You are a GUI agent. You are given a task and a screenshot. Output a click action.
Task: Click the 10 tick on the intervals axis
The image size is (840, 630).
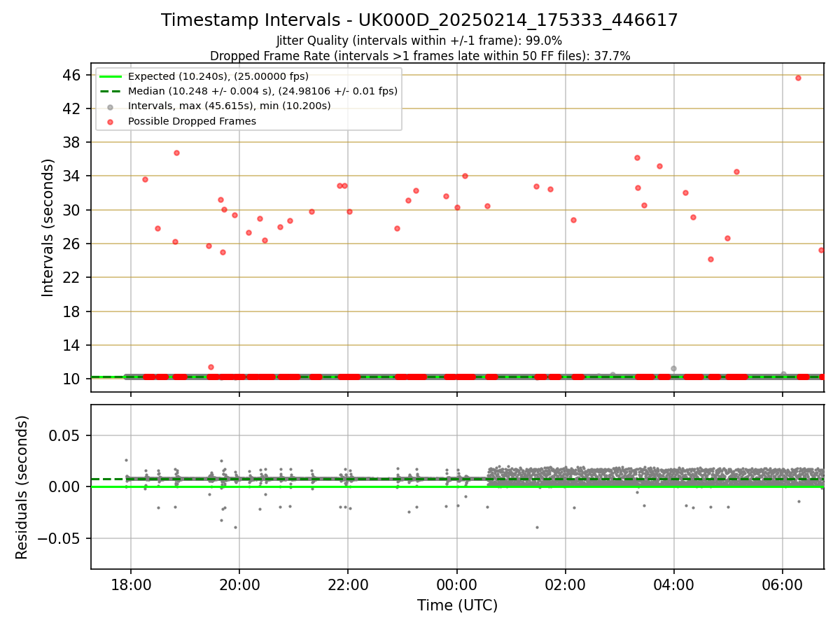pyautogui.click(x=73, y=379)
